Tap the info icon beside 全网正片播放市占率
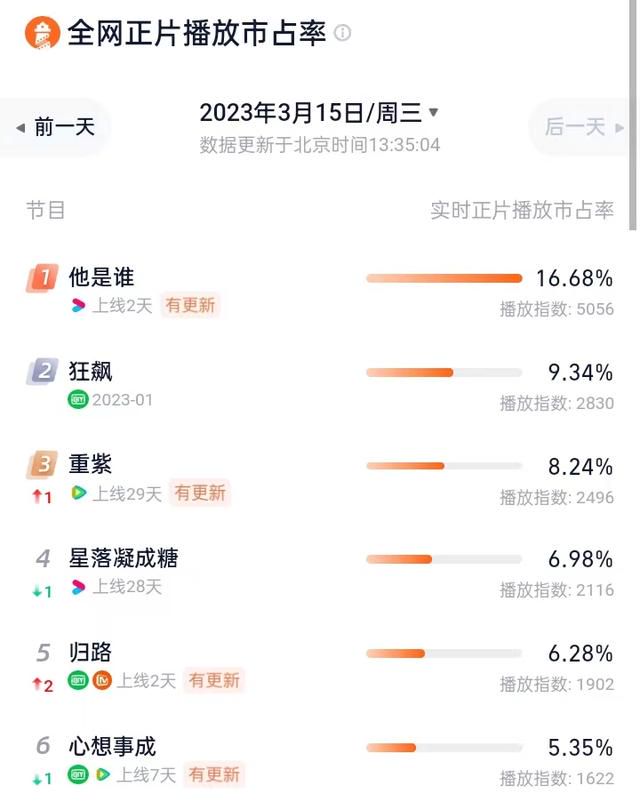 pyautogui.click(x=342, y=33)
